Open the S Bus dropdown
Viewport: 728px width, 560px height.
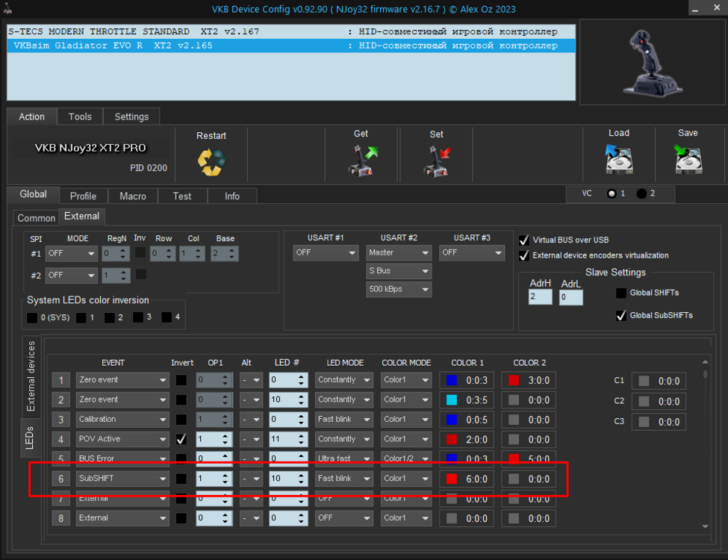point(399,271)
